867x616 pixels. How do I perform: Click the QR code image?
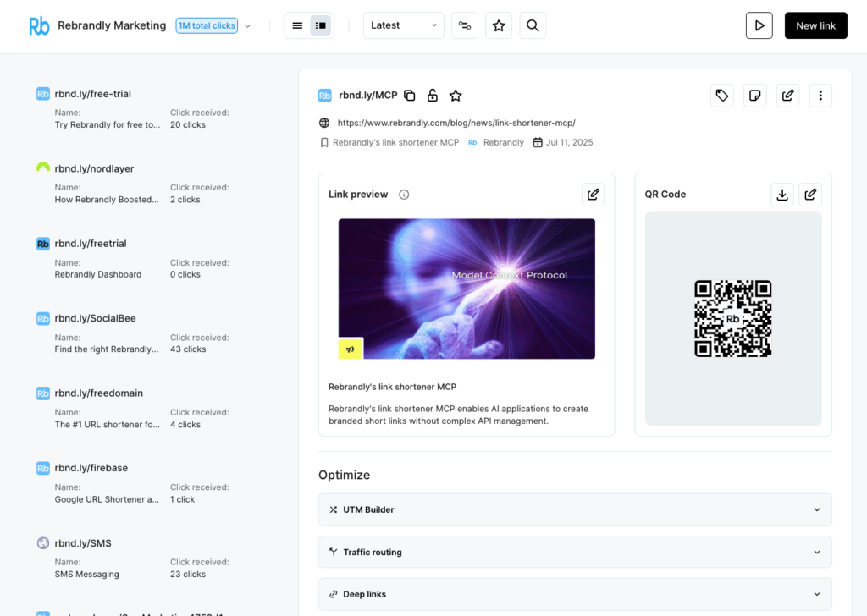tap(733, 319)
